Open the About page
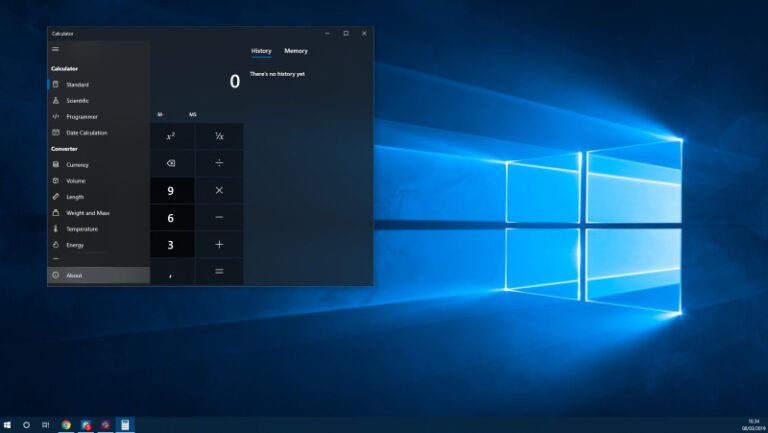This screenshot has height=433, width=768. 74,275
